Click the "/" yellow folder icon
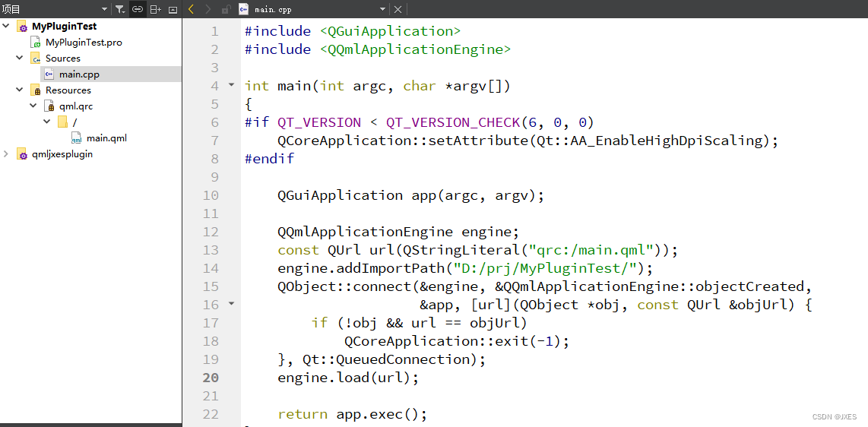 tap(62, 122)
